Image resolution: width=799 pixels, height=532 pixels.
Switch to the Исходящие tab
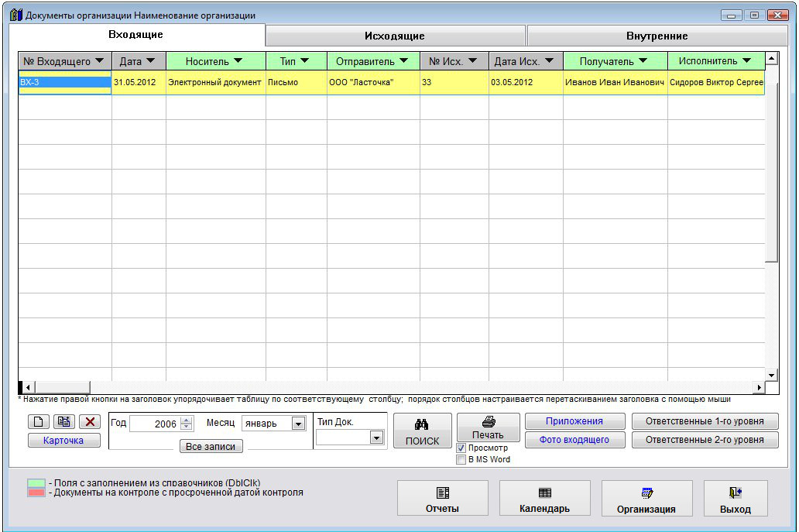click(x=395, y=36)
